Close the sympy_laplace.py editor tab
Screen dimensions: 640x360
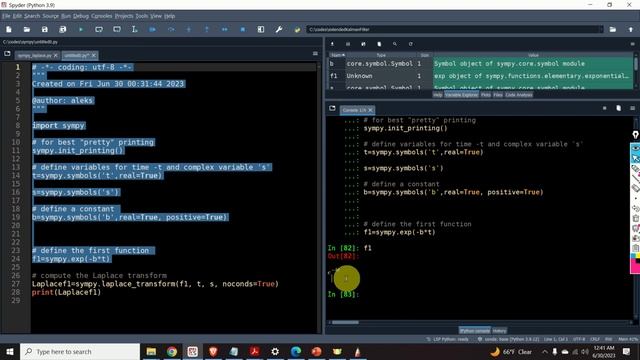(x=56, y=55)
